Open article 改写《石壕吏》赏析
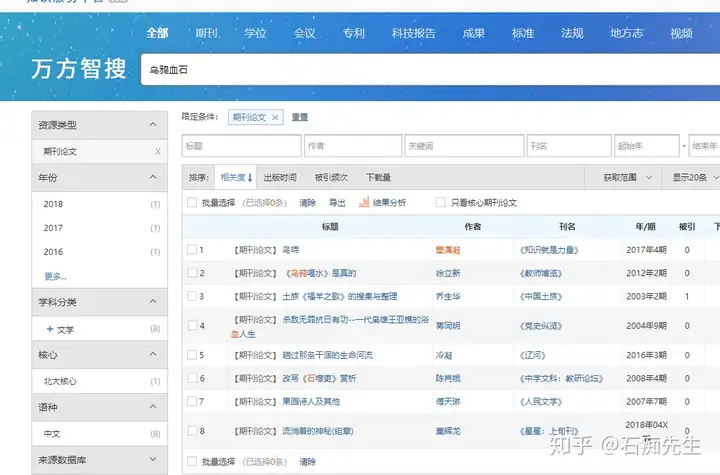720x475 pixels. (x=319, y=379)
